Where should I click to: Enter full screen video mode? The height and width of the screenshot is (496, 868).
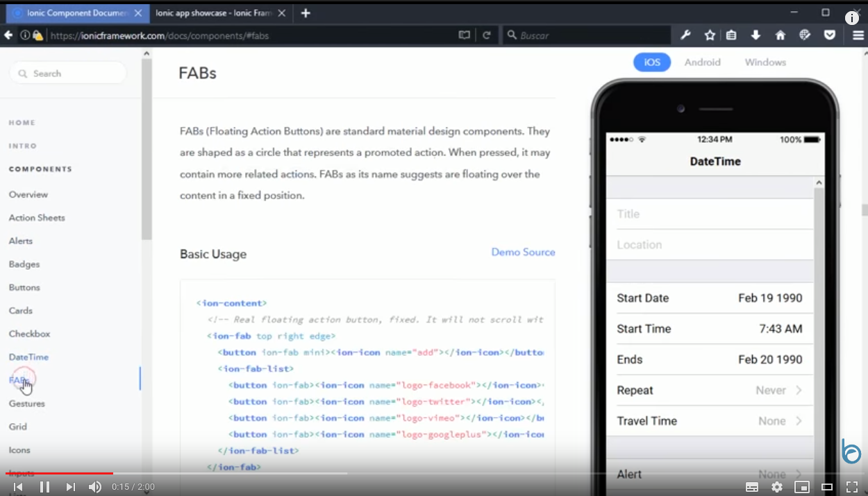852,487
